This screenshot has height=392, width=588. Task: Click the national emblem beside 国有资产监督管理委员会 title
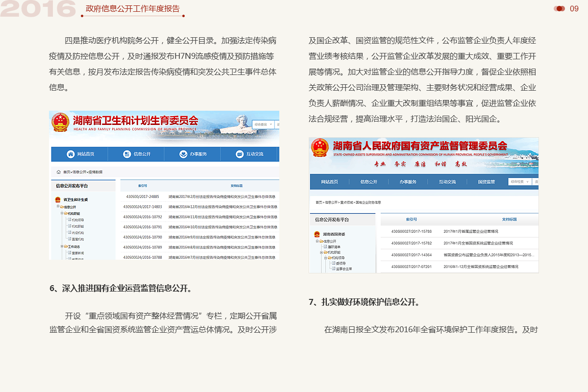[x=320, y=147]
